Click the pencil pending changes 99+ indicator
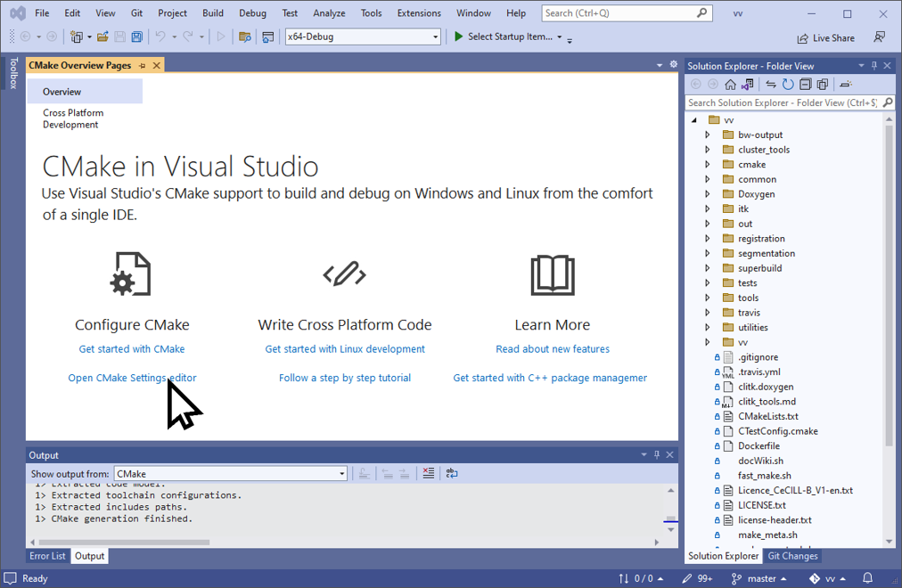This screenshot has width=902, height=588. (x=697, y=578)
